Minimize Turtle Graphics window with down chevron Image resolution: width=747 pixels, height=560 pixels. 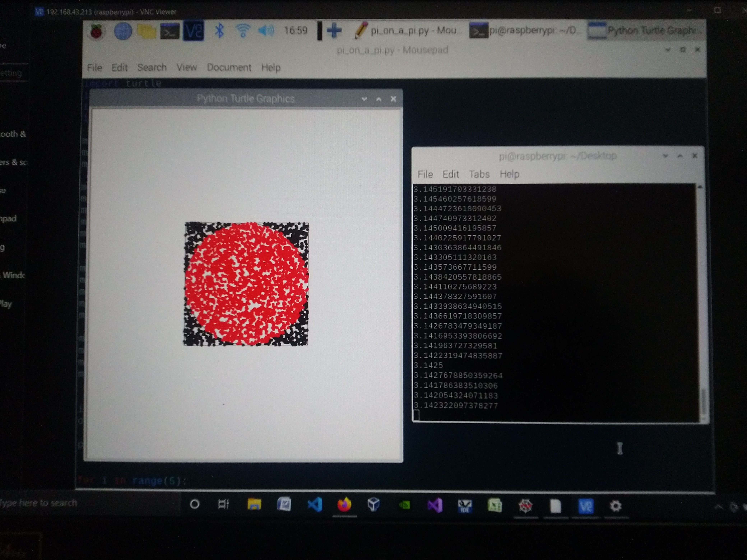tap(364, 99)
